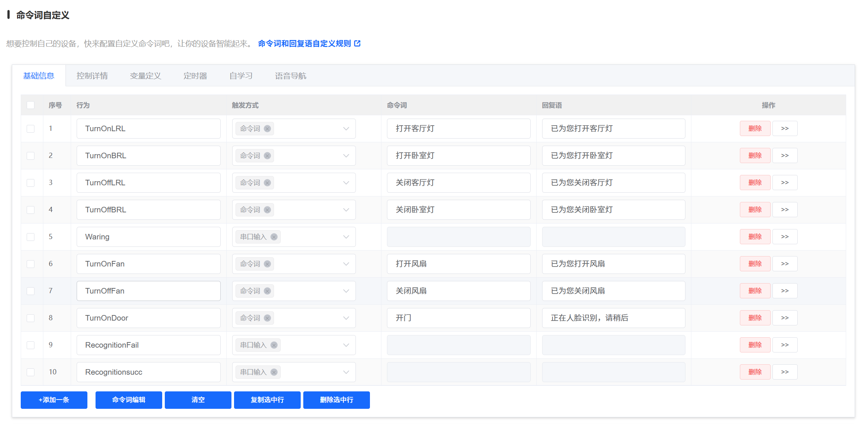Expand trigger dropdown for TurnOffFan
The width and height of the screenshot is (868, 424).
tap(346, 291)
